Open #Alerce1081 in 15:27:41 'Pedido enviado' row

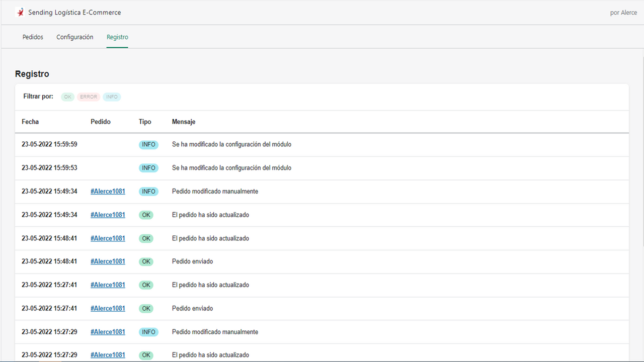coord(108,308)
